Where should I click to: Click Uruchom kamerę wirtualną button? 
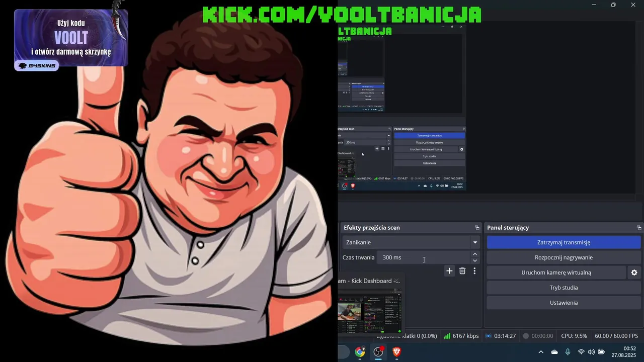click(x=556, y=273)
